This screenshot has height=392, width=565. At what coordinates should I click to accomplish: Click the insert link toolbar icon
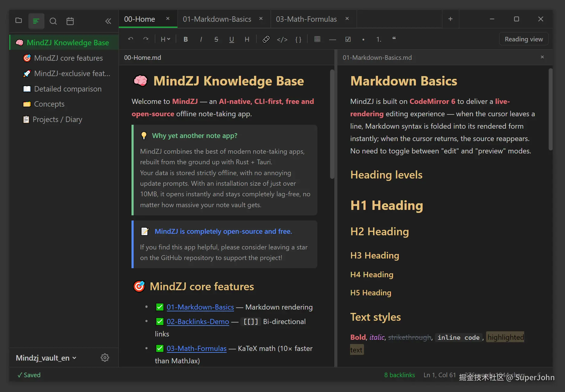click(x=266, y=39)
